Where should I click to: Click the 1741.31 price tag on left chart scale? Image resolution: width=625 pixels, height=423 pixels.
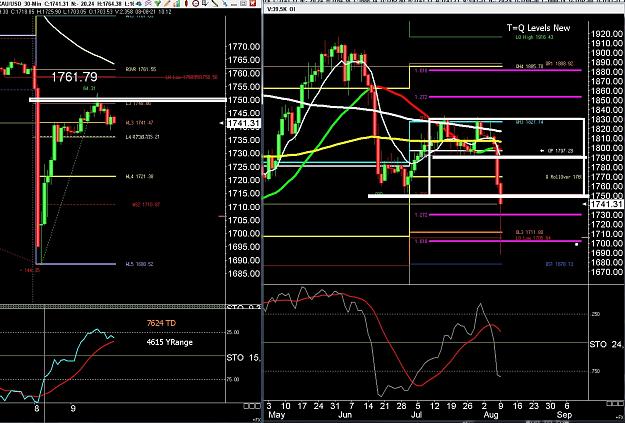pos(244,123)
